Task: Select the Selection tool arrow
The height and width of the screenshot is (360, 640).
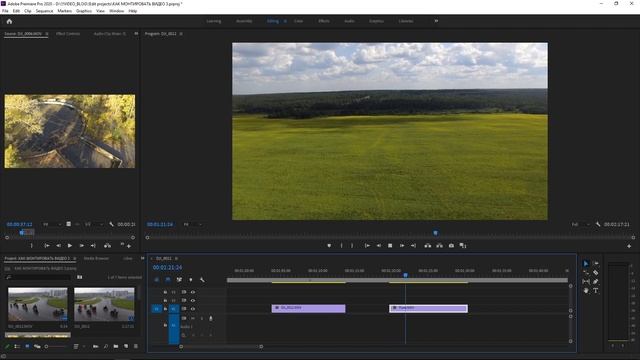Action: coord(586,264)
